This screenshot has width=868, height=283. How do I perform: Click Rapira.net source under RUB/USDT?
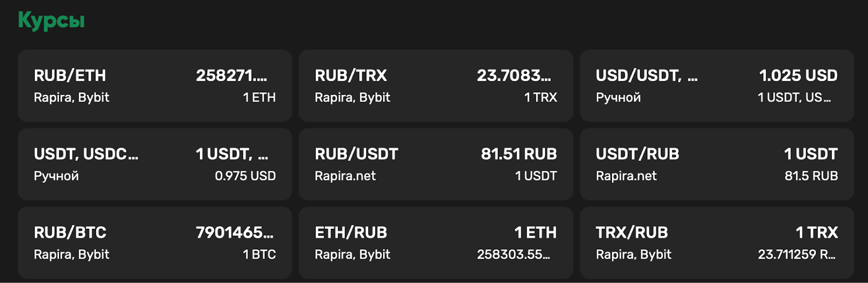(x=345, y=176)
